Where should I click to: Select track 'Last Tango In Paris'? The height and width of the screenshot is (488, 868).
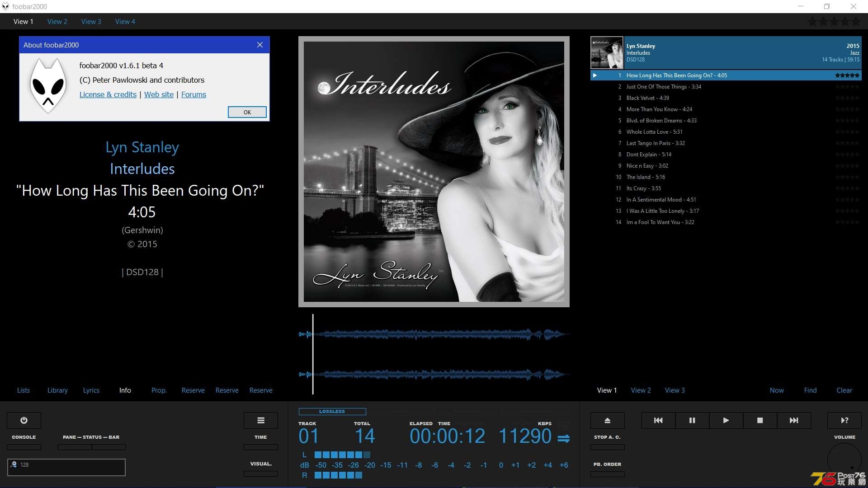pyautogui.click(x=726, y=143)
